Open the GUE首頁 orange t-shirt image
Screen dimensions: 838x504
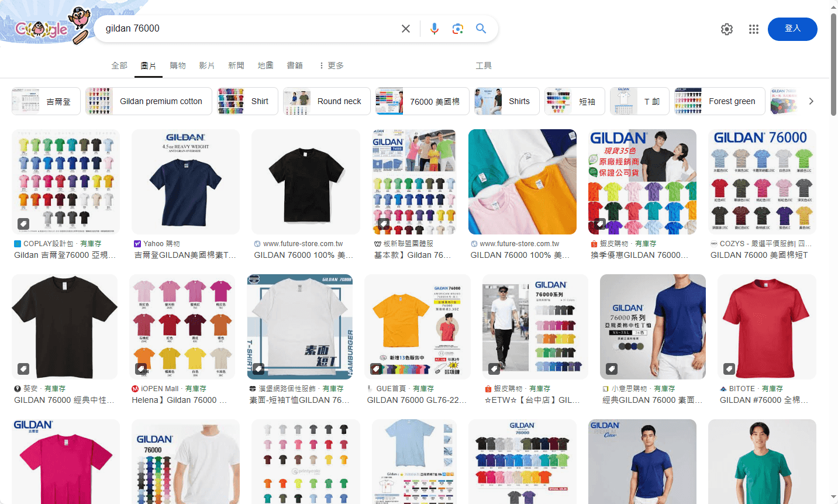pyautogui.click(x=418, y=327)
